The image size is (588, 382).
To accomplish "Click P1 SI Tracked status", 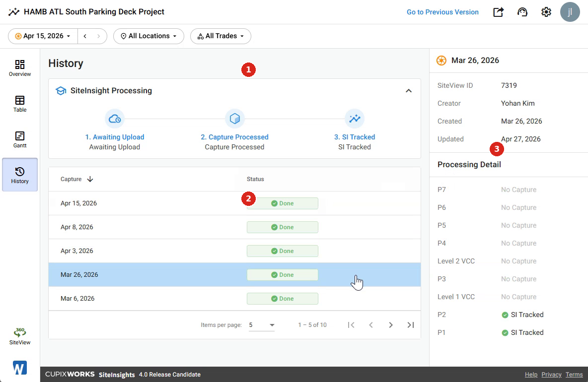I will [522, 332].
